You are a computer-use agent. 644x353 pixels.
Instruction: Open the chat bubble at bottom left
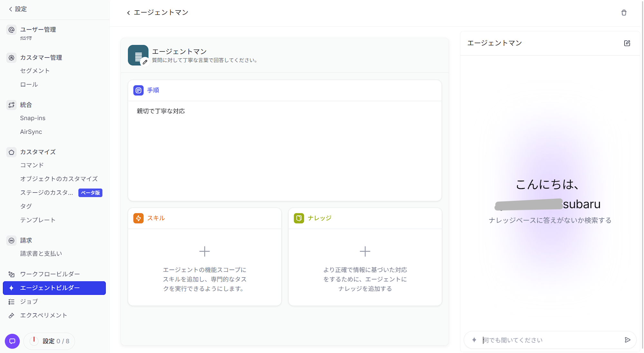tap(12, 341)
